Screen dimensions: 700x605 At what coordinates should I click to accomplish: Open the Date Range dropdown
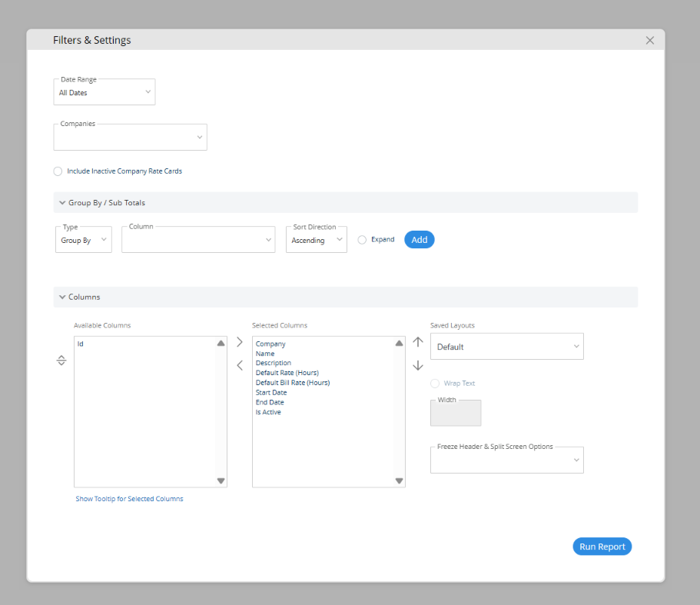click(x=105, y=92)
